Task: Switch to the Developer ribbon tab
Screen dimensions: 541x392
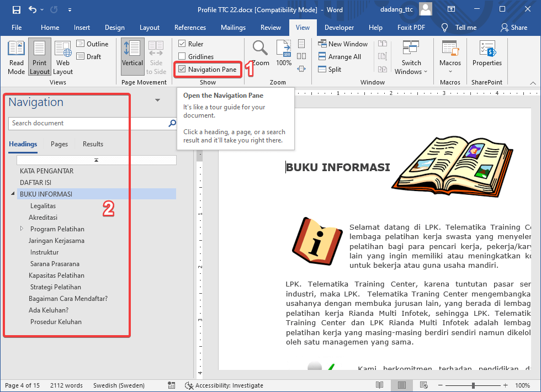Action: tap(339, 27)
